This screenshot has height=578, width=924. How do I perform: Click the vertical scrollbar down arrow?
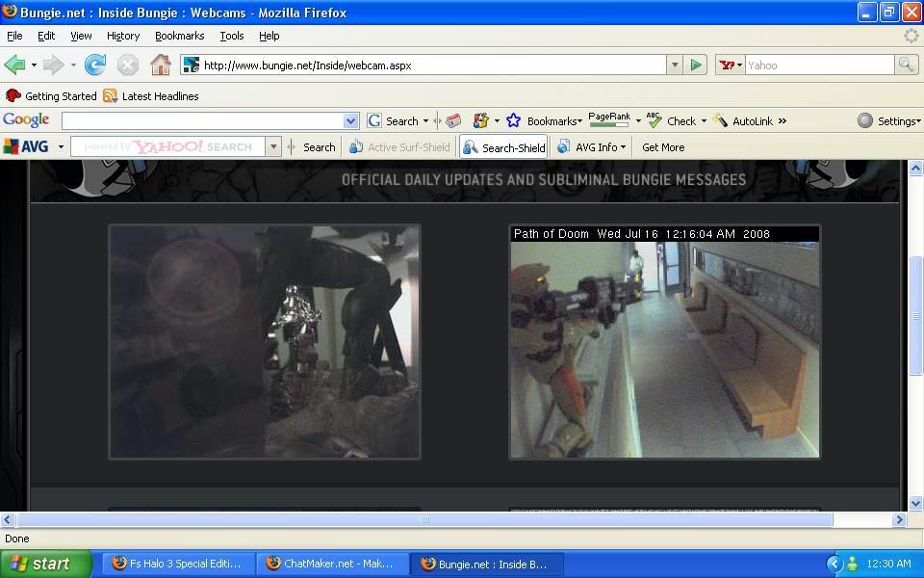point(915,503)
